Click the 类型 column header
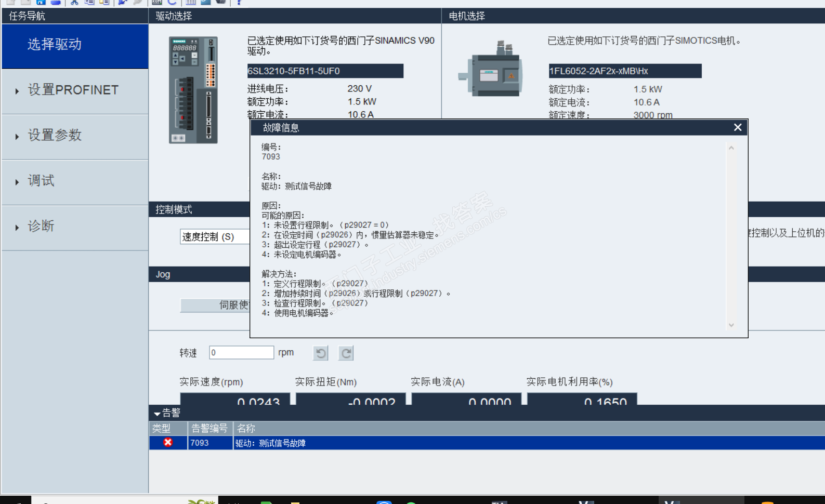 point(168,429)
